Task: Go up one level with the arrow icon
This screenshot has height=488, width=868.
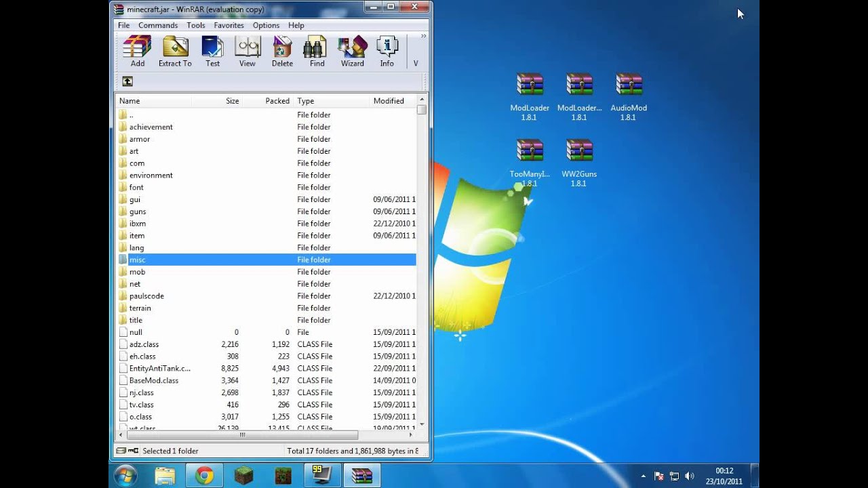Action: pos(127,81)
